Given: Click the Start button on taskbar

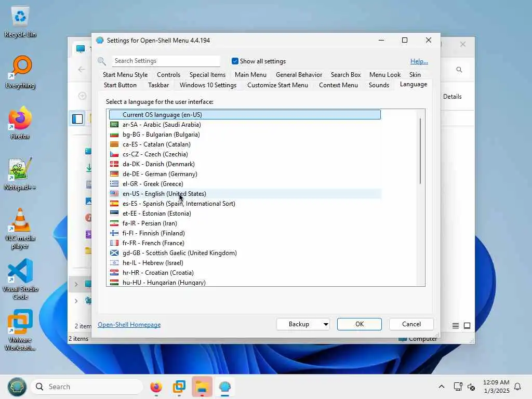Looking at the screenshot, I should point(17,387).
